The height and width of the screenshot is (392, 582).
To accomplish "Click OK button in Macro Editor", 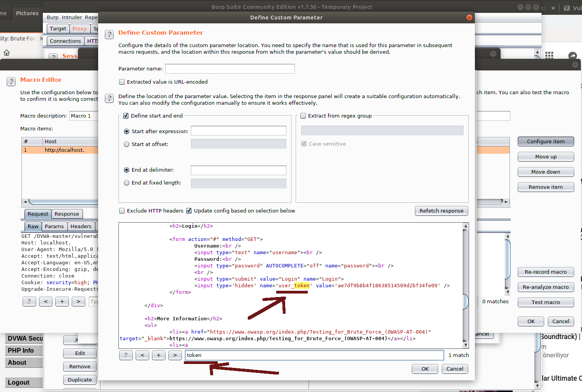I will [531, 321].
